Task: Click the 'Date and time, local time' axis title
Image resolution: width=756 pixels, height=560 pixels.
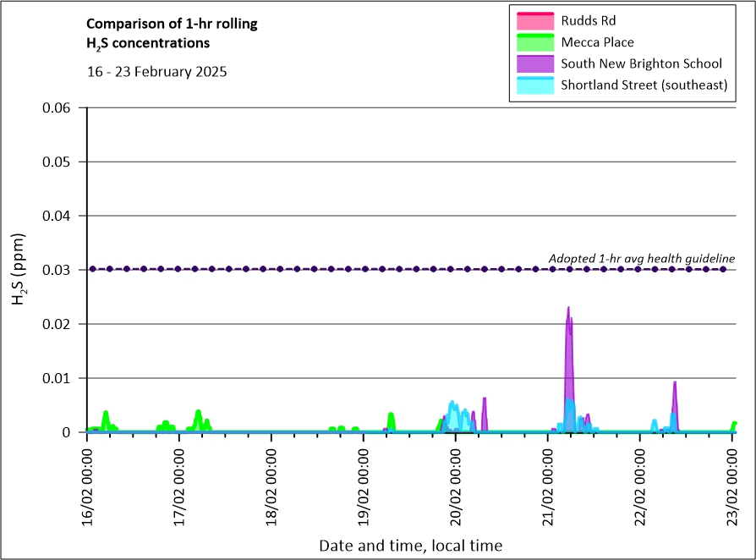Action: click(410, 546)
